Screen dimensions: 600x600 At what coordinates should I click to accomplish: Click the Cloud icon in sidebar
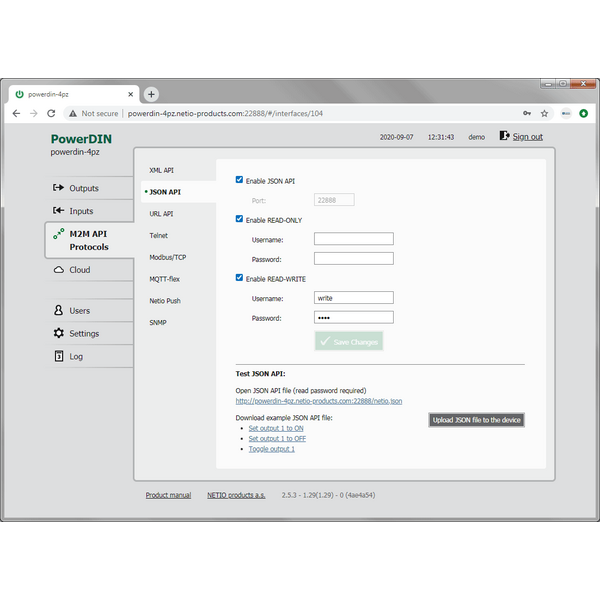click(59, 270)
